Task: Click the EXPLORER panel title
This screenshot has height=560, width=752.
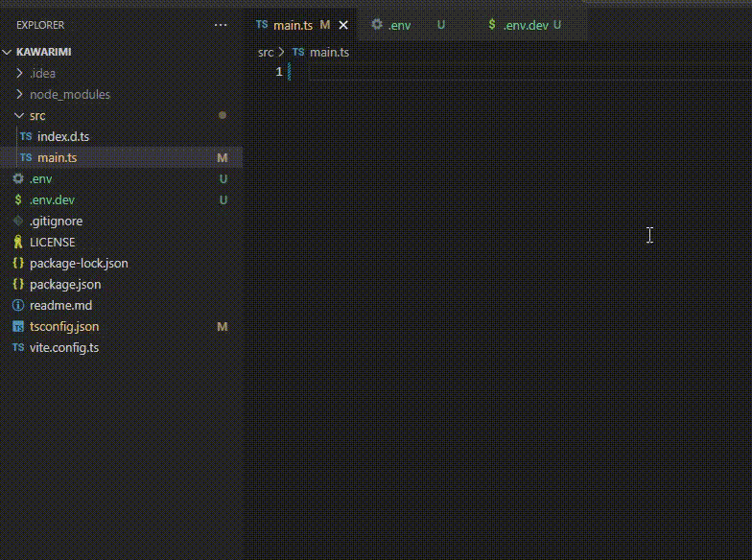Action: click(x=40, y=25)
